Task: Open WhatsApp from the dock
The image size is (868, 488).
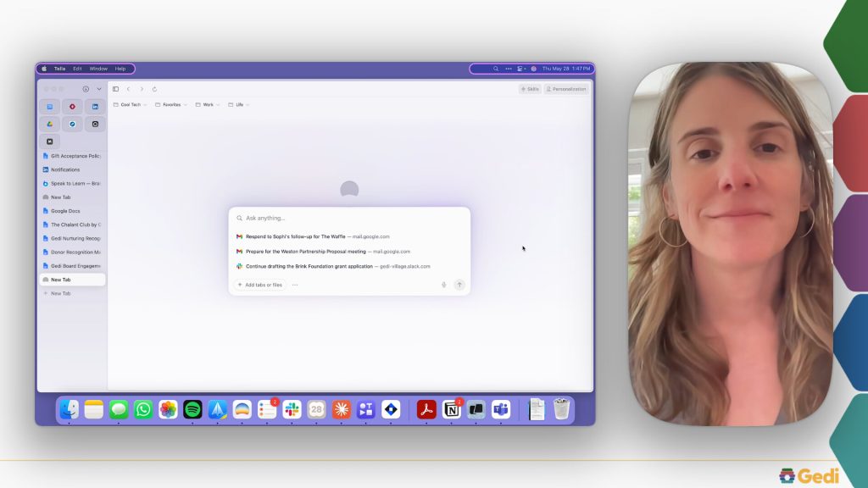Action: 143,409
